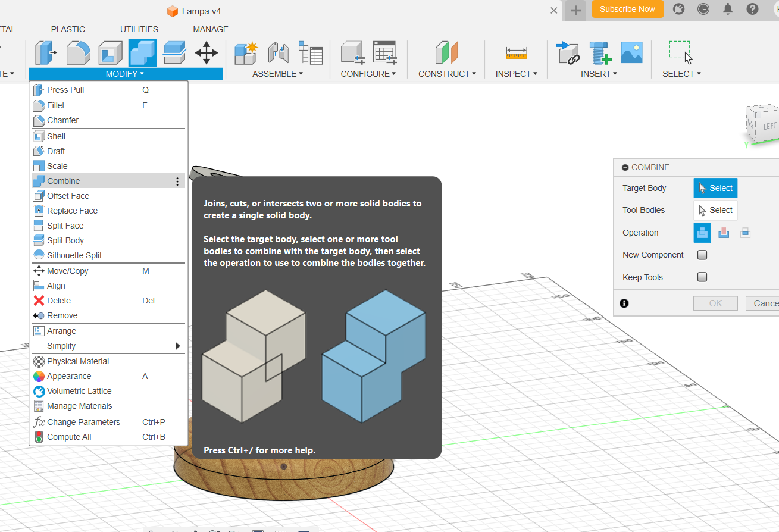Click the Construct plane icon
779x532 pixels.
[447, 53]
